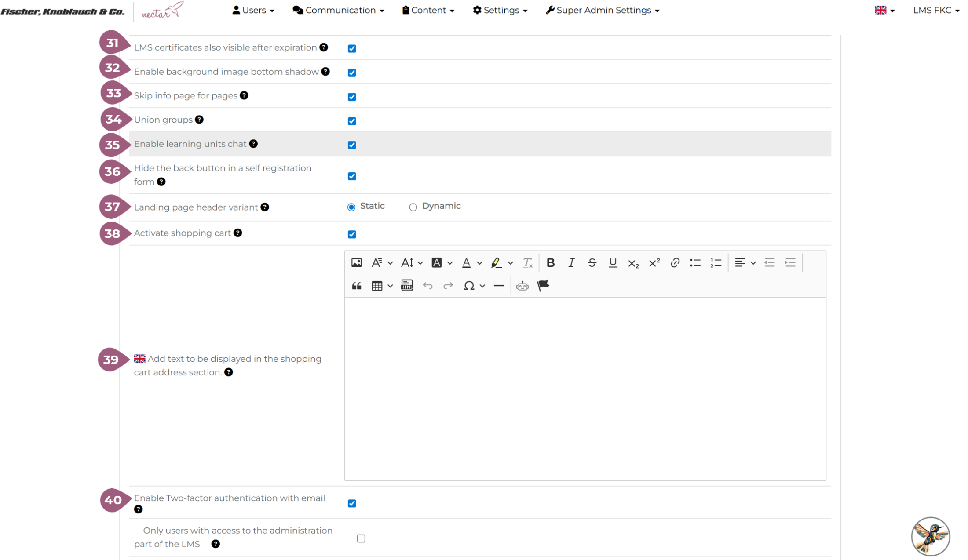Viewport: 968px width, 560px height.
Task: Open the HTML source editing button
Action: (407, 286)
